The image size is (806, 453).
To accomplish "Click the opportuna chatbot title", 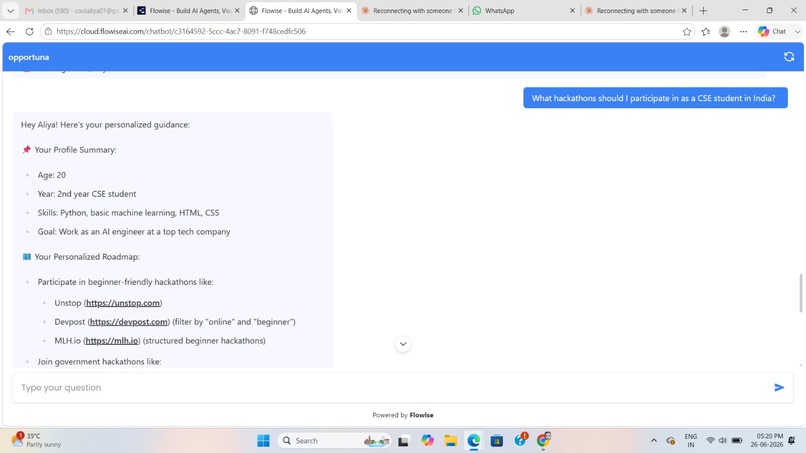I will point(29,57).
